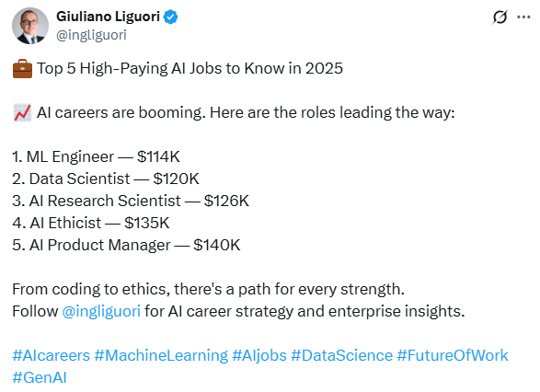Viewport: 540px width, 392px height.
Task: Click the chart increasing emoji
Action: click(x=22, y=113)
